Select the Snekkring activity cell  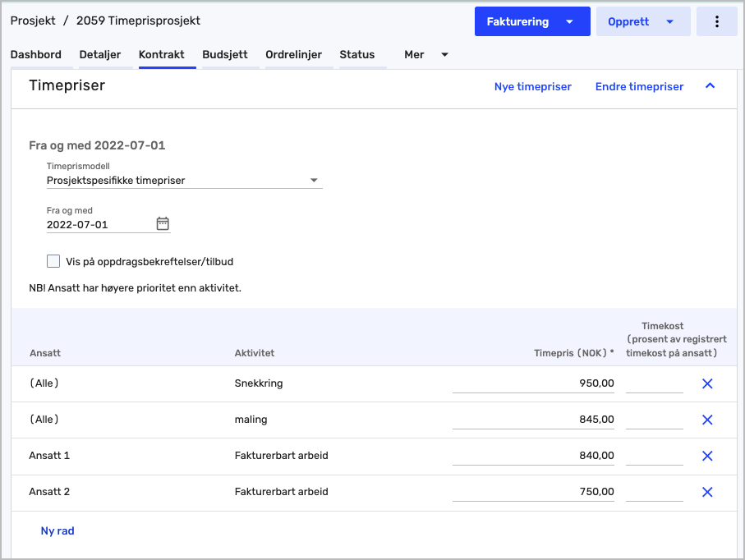259,383
